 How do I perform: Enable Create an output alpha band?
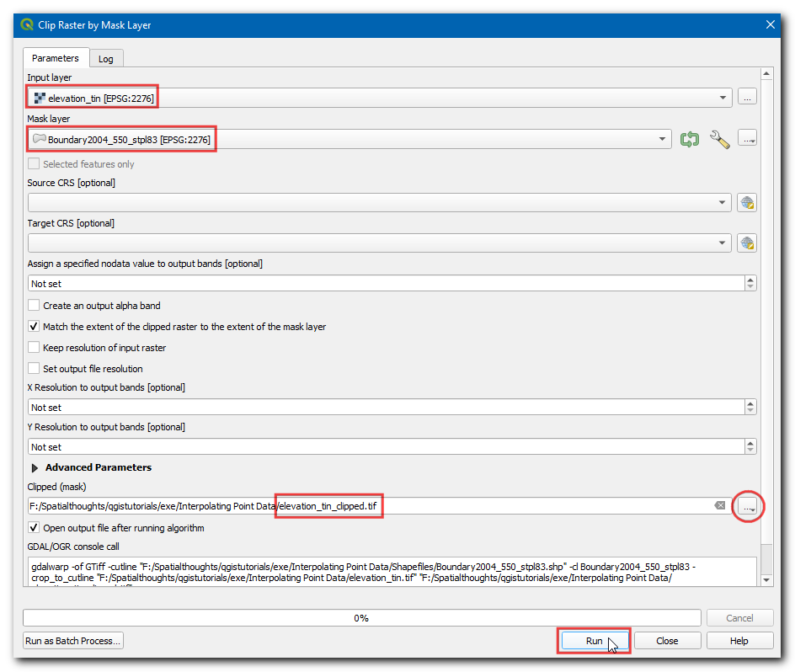pyautogui.click(x=35, y=306)
